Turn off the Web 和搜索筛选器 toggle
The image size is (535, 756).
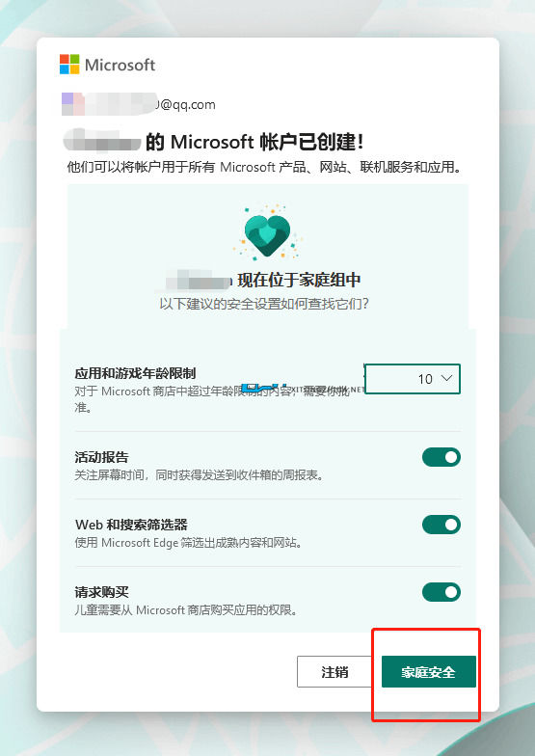pyautogui.click(x=441, y=525)
